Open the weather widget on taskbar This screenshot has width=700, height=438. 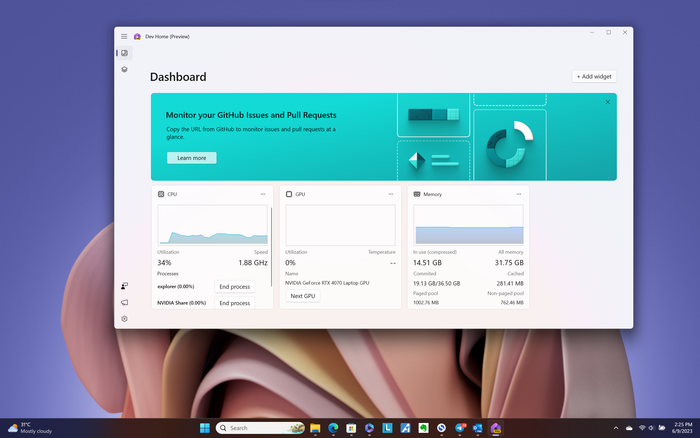[x=30, y=428]
